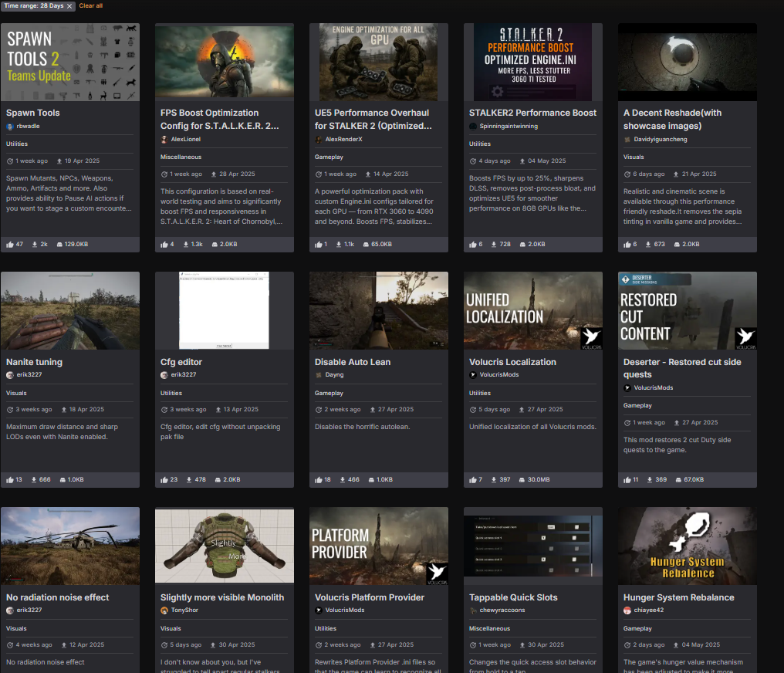Click the Nanite tuning title
This screenshot has height=673, width=784.
pos(34,362)
